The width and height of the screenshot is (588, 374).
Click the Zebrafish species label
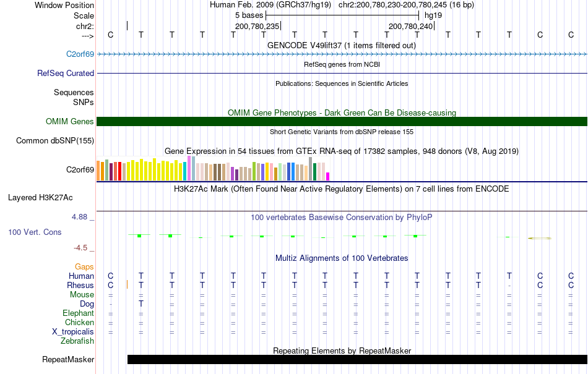[x=77, y=341]
